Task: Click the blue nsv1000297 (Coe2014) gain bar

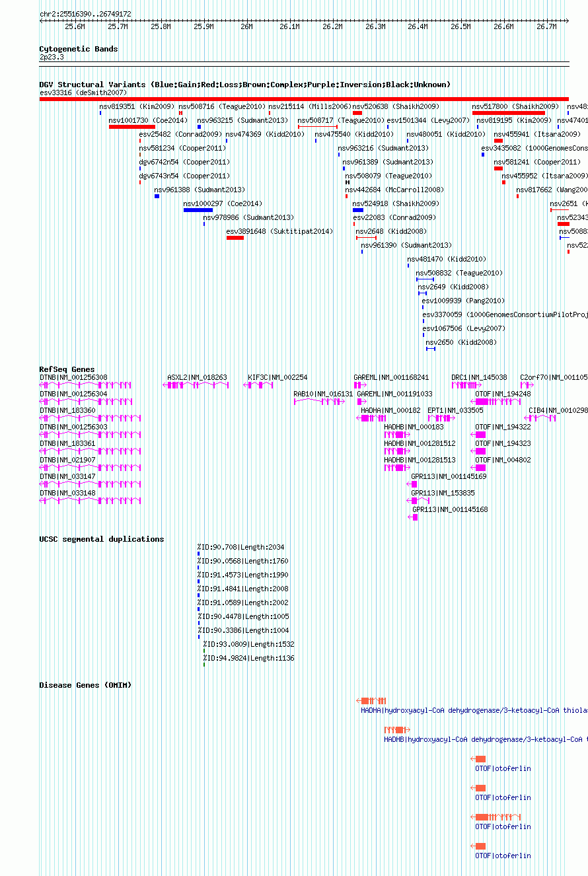Action: 198,210
